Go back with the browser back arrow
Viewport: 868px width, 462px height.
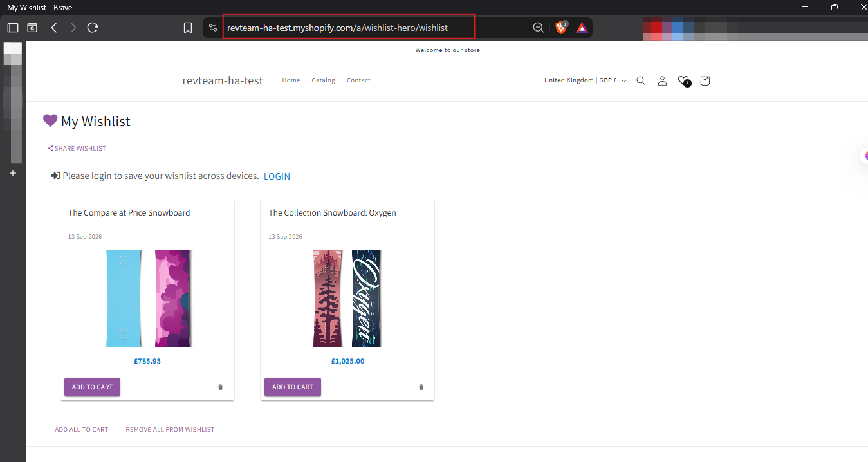tap(54, 28)
